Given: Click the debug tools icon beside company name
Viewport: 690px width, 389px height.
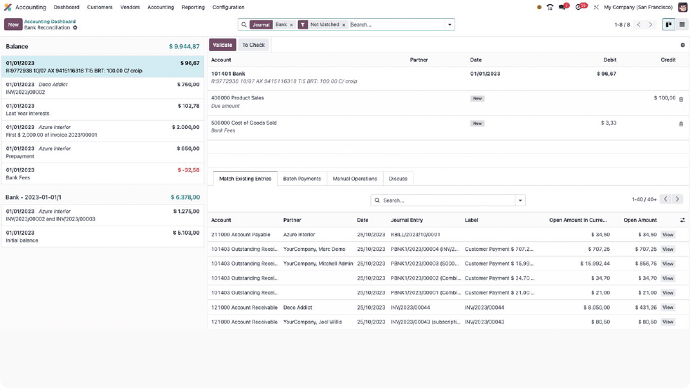Looking at the screenshot, I should point(596,7).
